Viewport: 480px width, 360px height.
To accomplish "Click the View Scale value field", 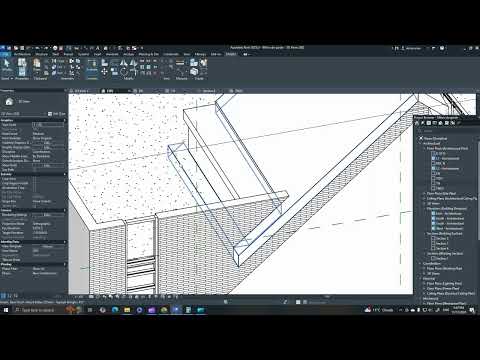I will pyautogui.click(x=49, y=125).
